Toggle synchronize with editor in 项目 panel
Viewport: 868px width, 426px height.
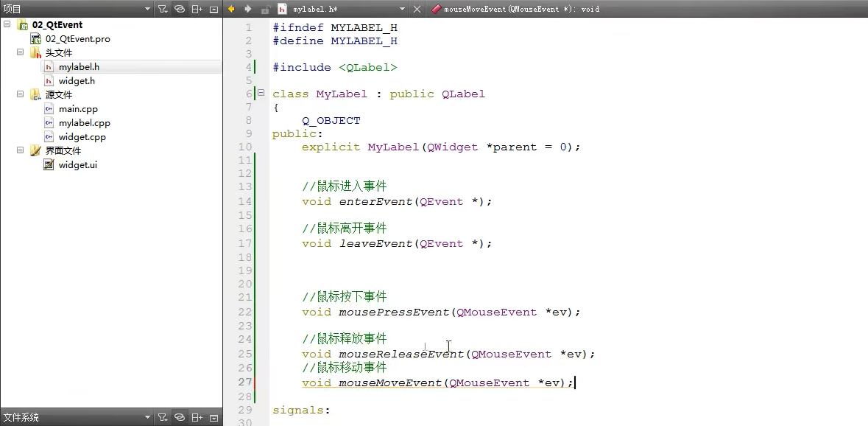[180, 9]
